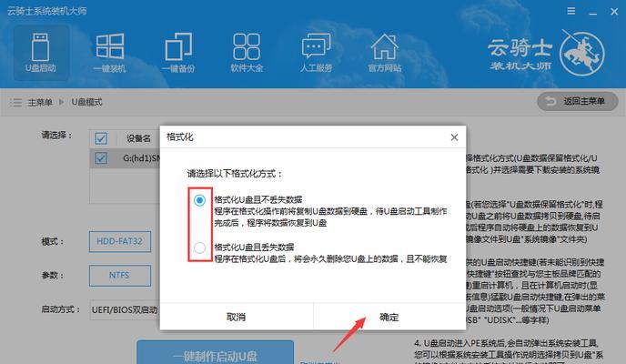
Task: Click the list icon beside 主菜单
Action: click(16, 103)
